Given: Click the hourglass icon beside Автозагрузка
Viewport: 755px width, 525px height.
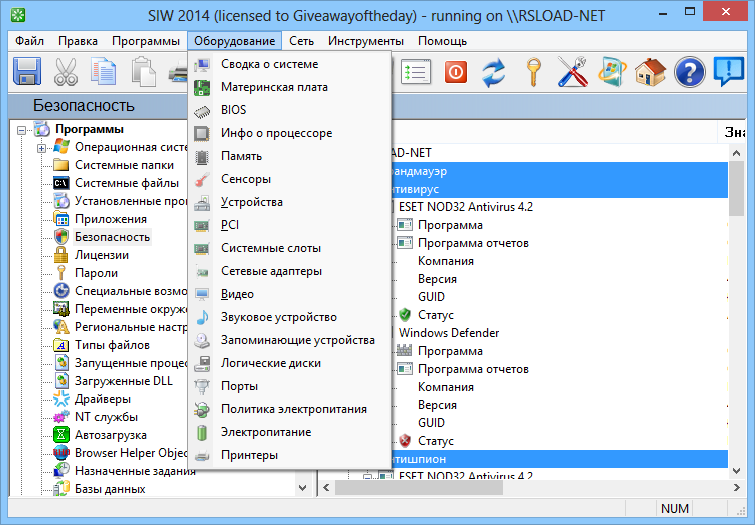Looking at the screenshot, I should 61,435.
